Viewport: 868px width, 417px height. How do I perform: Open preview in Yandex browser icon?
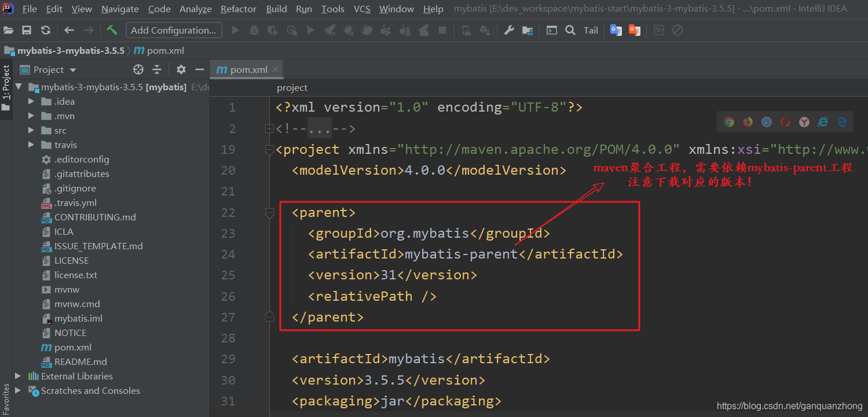804,121
